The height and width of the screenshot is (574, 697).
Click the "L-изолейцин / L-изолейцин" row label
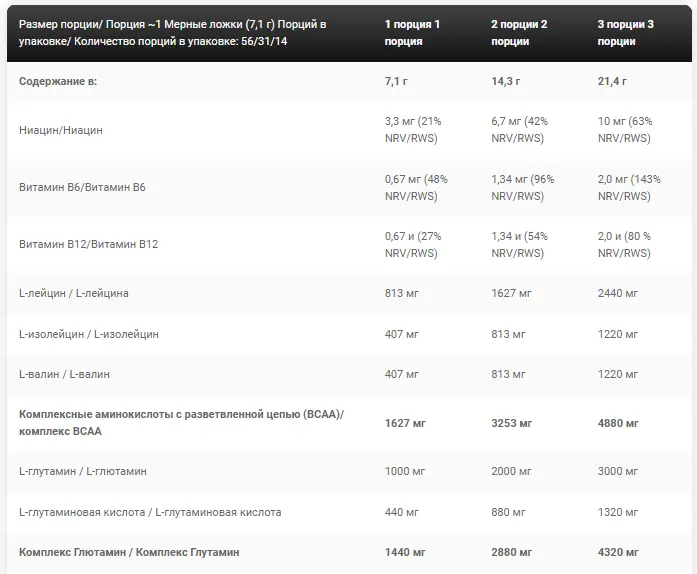[89, 333]
